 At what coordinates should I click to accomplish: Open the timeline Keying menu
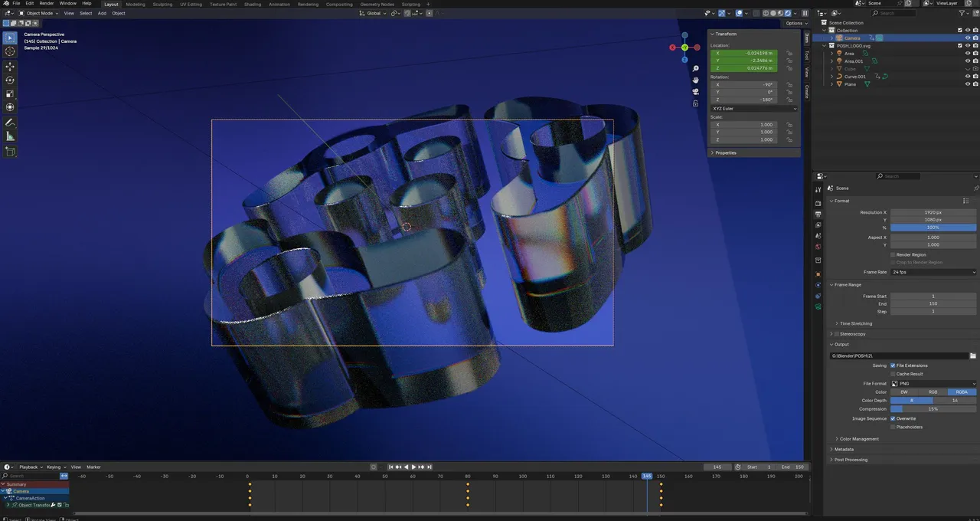click(54, 467)
